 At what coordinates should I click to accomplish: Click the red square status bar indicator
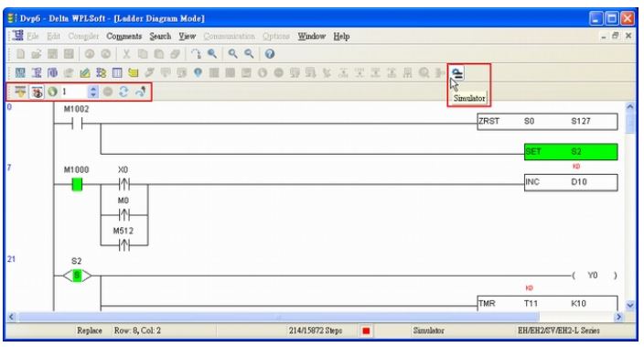[x=366, y=331]
